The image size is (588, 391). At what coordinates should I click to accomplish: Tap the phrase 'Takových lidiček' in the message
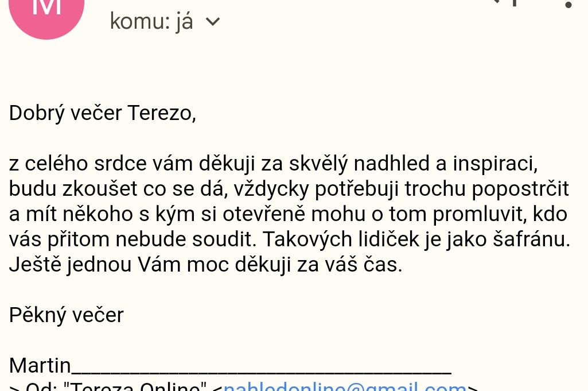(x=340, y=239)
